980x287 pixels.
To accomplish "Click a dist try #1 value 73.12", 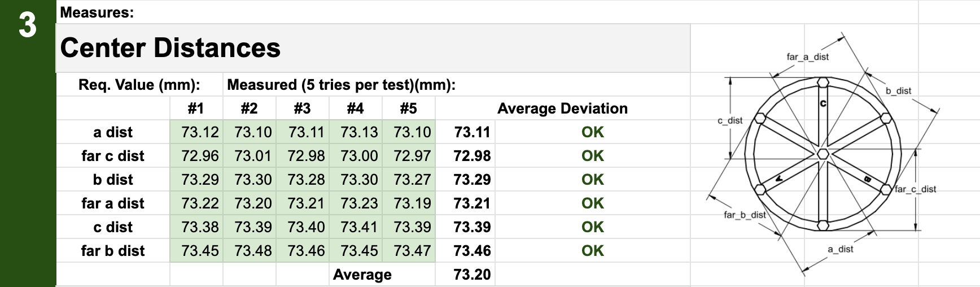I will 199,132.
